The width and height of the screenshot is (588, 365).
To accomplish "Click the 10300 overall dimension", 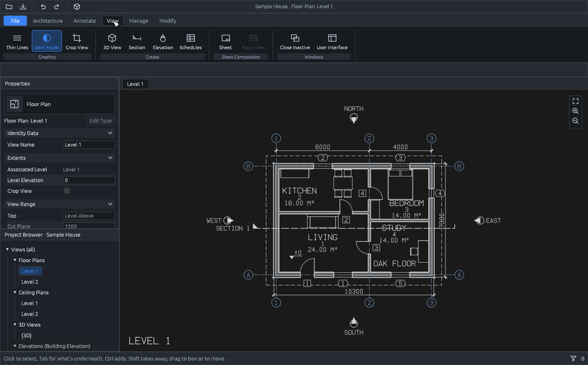I will tap(354, 292).
